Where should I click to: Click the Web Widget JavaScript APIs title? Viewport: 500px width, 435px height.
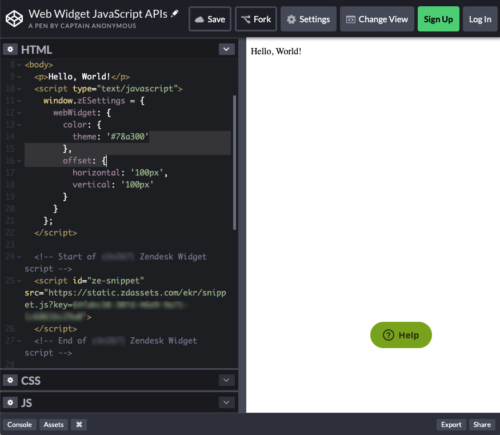98,14
